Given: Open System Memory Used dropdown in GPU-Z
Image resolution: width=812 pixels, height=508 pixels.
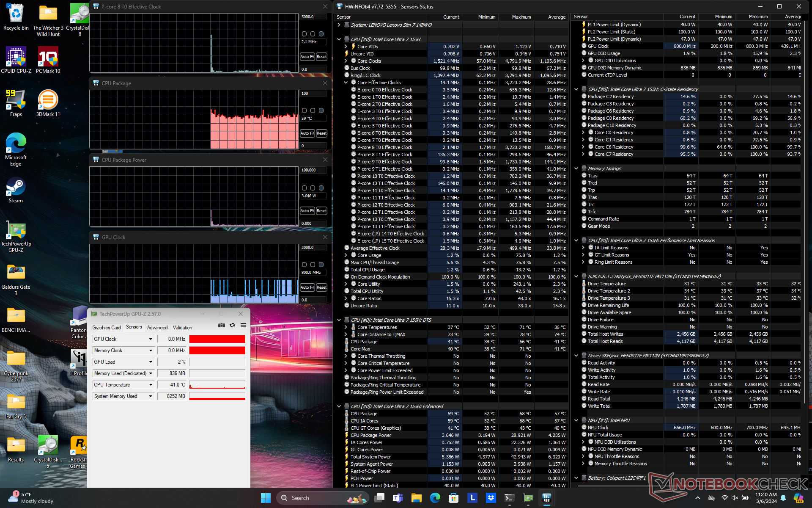Looking at the screenshot, I should [151, 396].
